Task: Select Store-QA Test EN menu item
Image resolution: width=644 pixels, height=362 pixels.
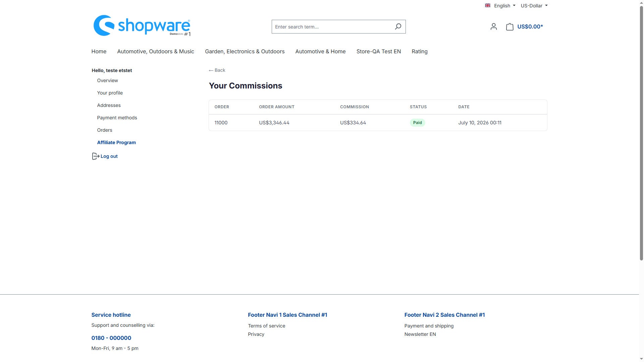Action: (x=378, y=51)
